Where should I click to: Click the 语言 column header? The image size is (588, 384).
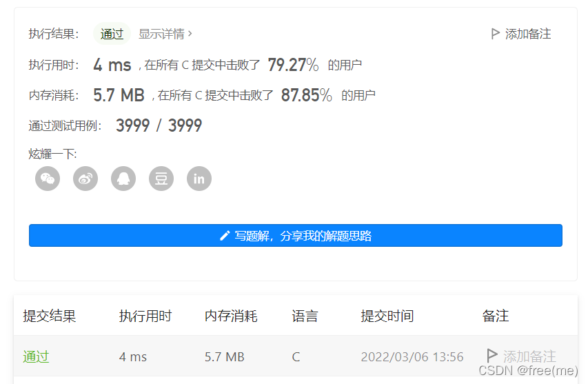click(x=305, y=316)
